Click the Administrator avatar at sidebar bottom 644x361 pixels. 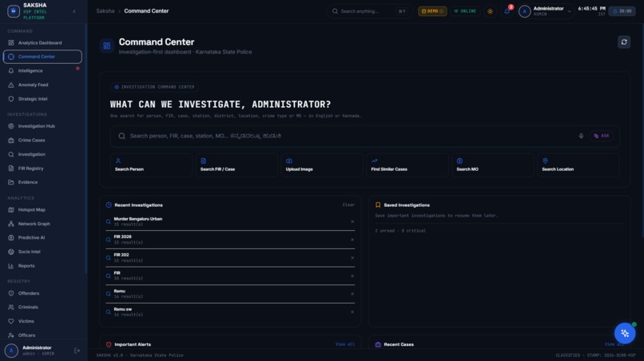point(11,351)
